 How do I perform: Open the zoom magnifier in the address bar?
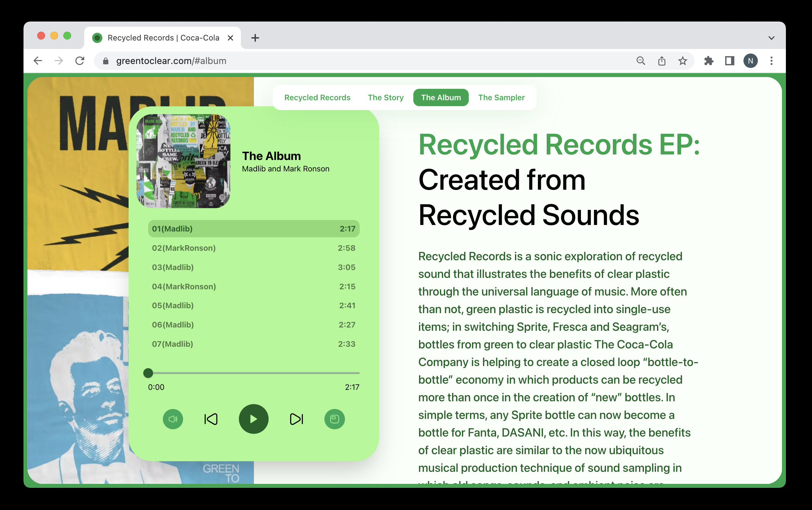click(x=640, y=61)
